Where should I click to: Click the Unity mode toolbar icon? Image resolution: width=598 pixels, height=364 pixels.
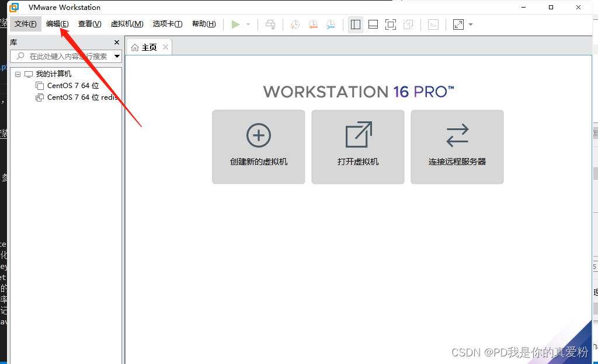pos(408,24)
